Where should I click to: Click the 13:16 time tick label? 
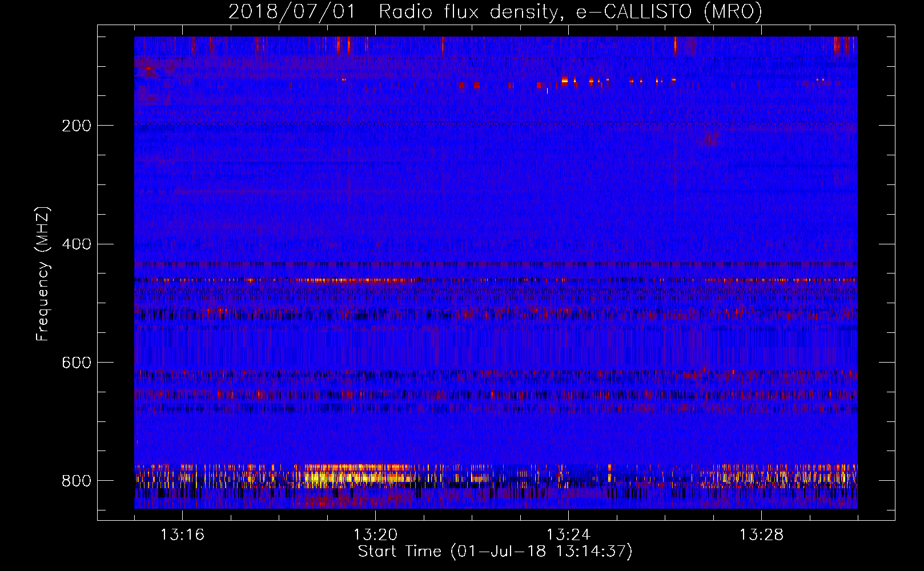(x=182, y=535)
